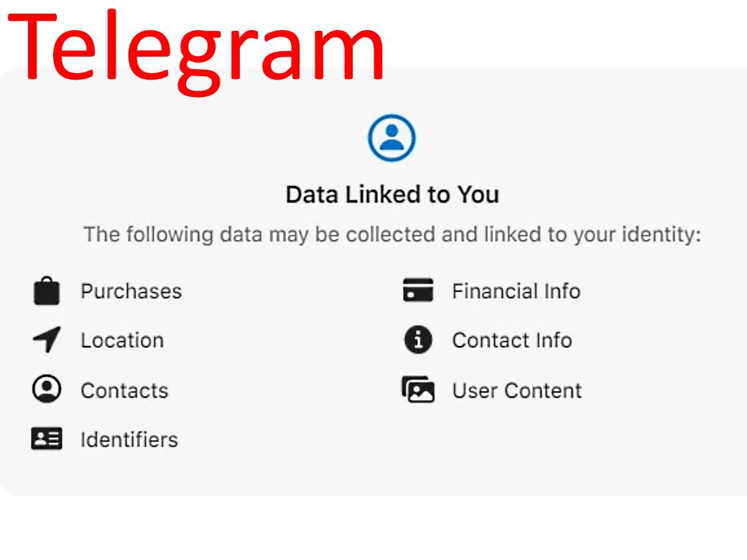Click the Contact Info circle icon
747x560 pixels.
tap(418, 340)
